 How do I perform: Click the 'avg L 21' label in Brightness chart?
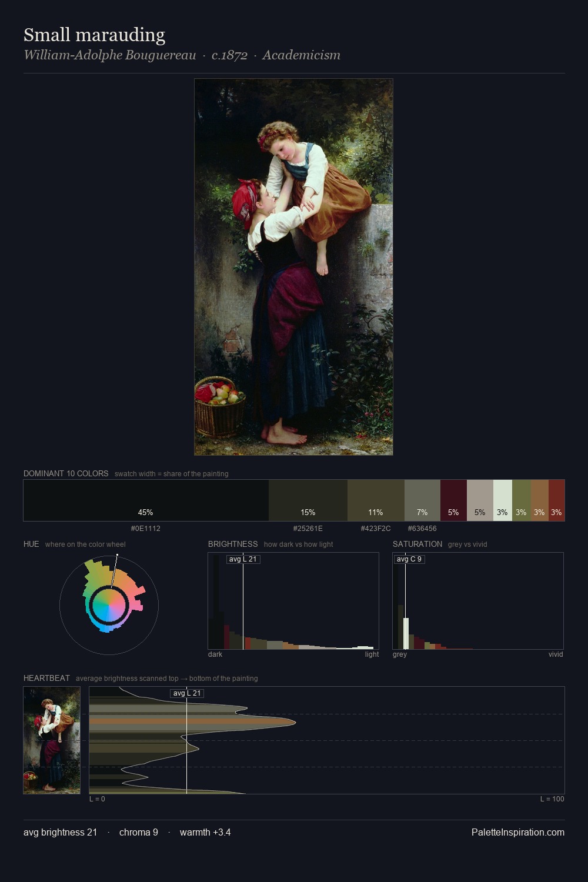click(243, 559)
